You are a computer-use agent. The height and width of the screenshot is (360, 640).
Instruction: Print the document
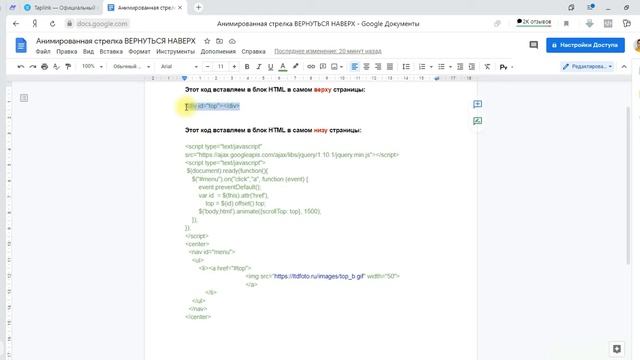point(44,67)
